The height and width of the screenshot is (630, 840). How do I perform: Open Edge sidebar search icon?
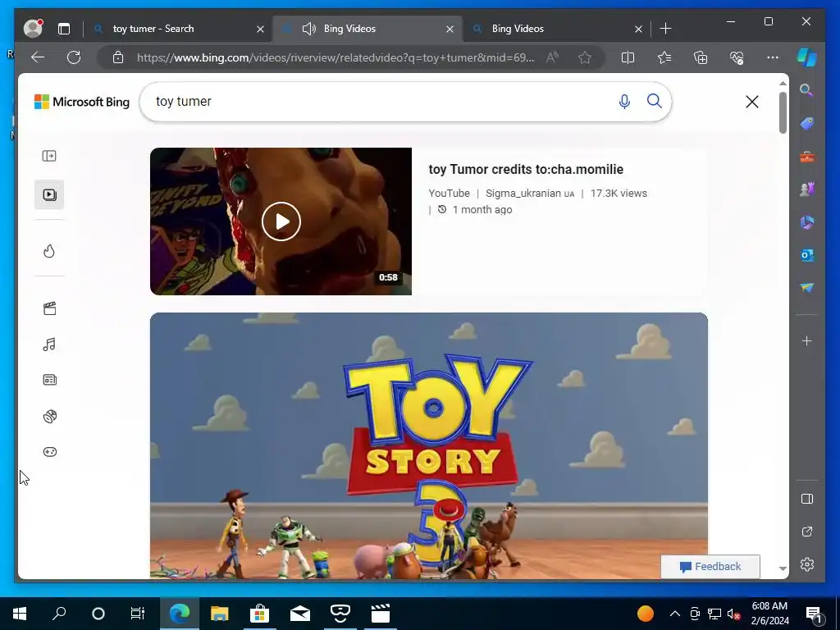pos(807,90)
